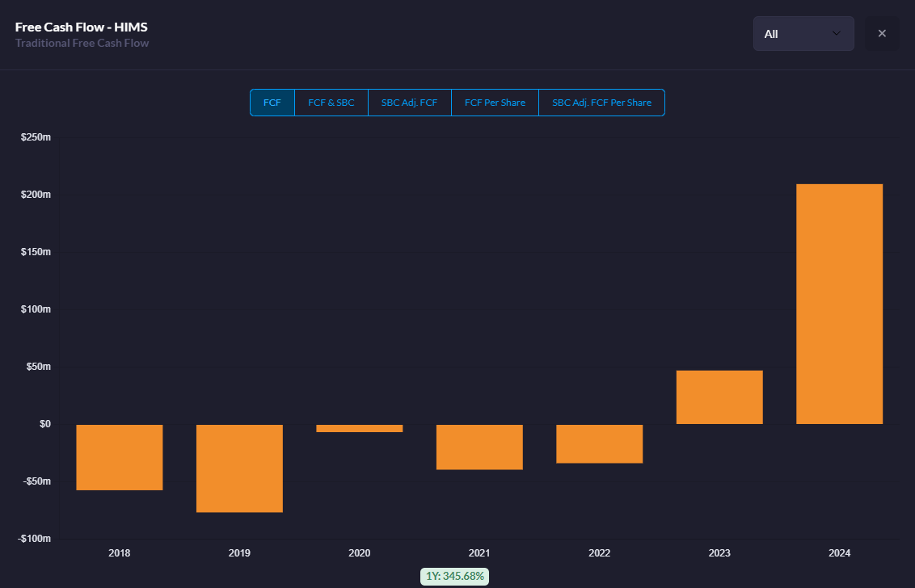The height and width of the screenshot is (588, 915).
Task: Click the dropdown chevron arrow
Action: (x=836, y=33)
